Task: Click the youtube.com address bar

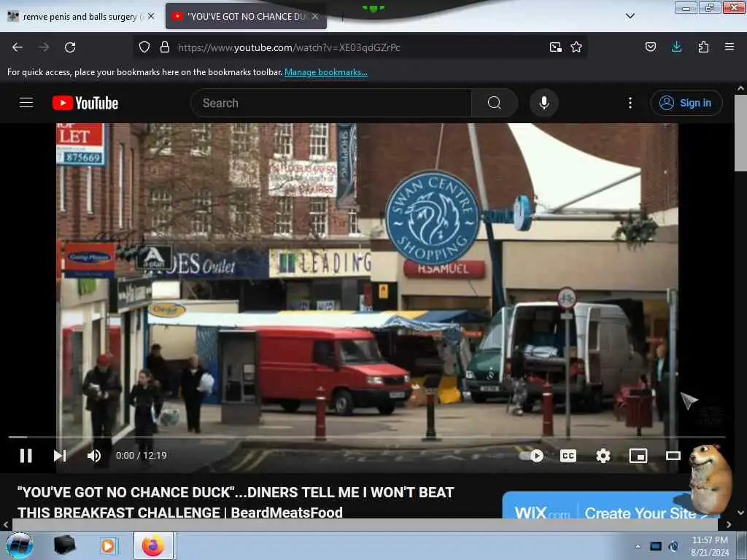Action: (x=360, y=47)
